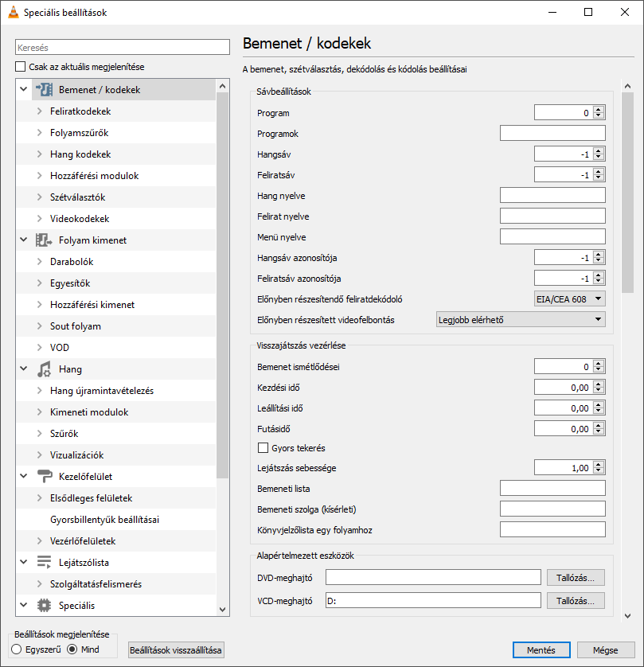644x667 pixels.
Task: Click the Mentés button
Action: 541,650
